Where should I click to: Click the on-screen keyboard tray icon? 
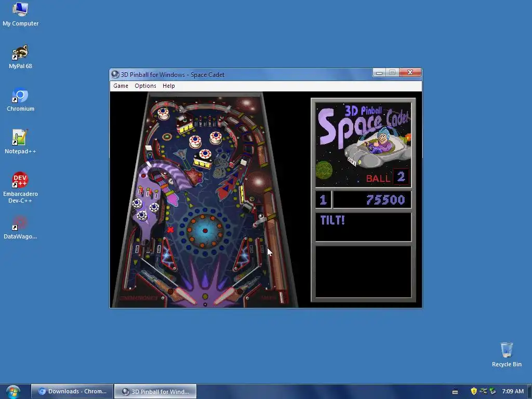coord(455,392)
